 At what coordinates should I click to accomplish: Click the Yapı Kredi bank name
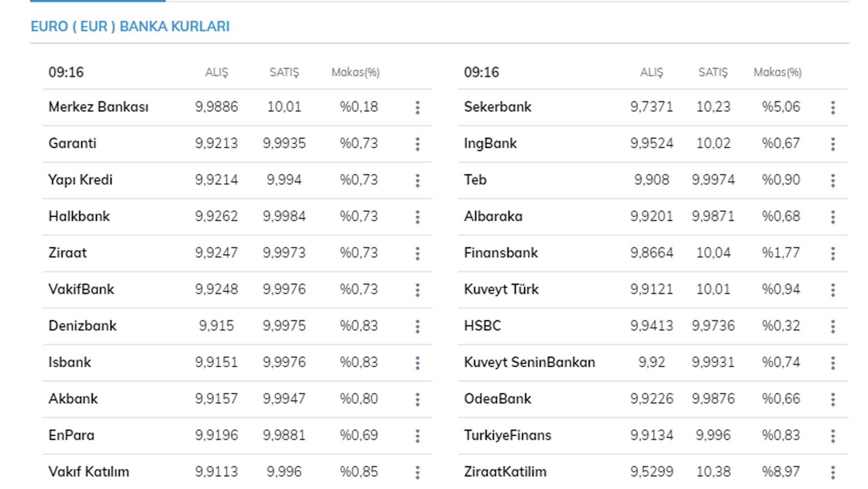pos(80,180)
